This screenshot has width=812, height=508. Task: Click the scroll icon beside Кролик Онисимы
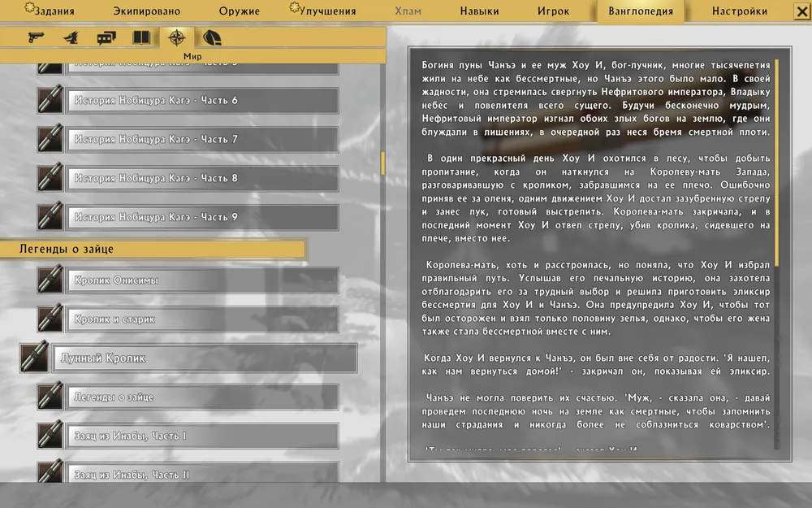pos(50,280)
